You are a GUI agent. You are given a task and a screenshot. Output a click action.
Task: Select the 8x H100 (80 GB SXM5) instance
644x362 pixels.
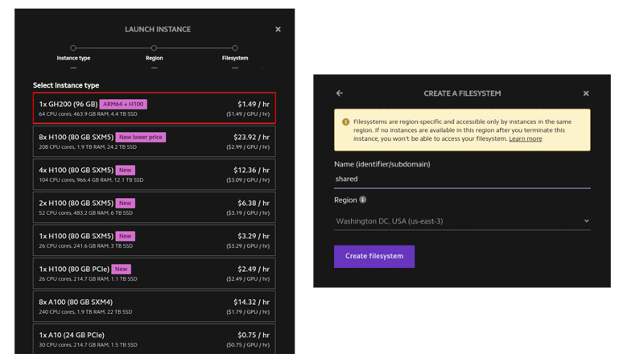[155, 142]
